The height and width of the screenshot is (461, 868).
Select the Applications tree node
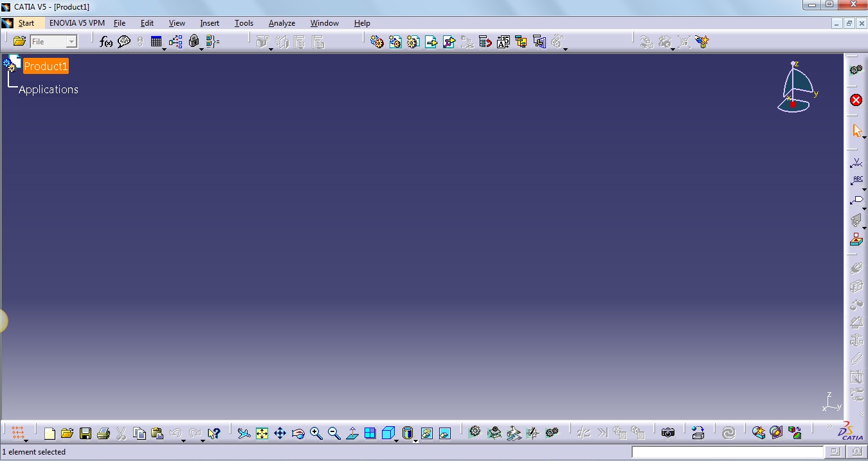[48, 89]
